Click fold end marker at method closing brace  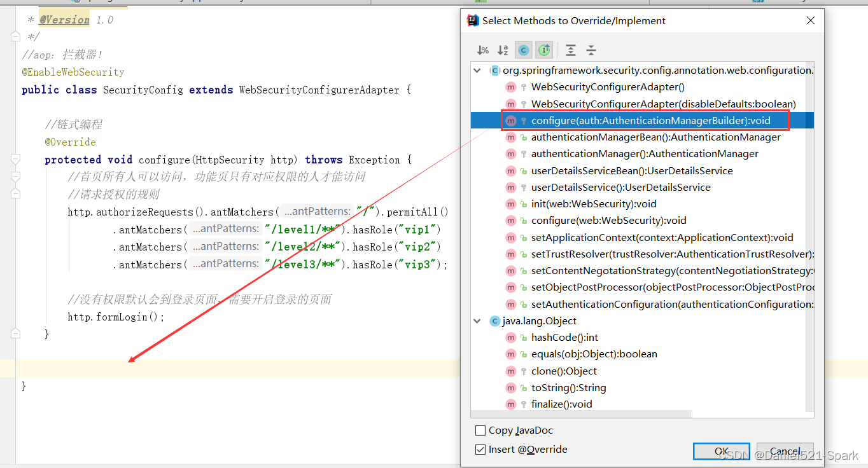[16, 333]
